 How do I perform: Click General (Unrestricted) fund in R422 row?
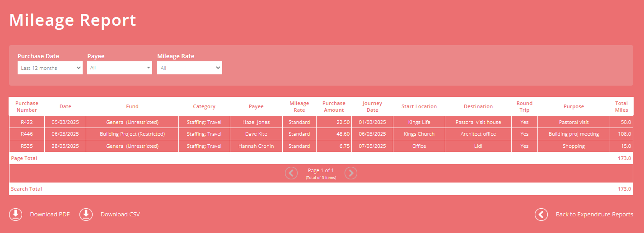[x=132, y=122]
